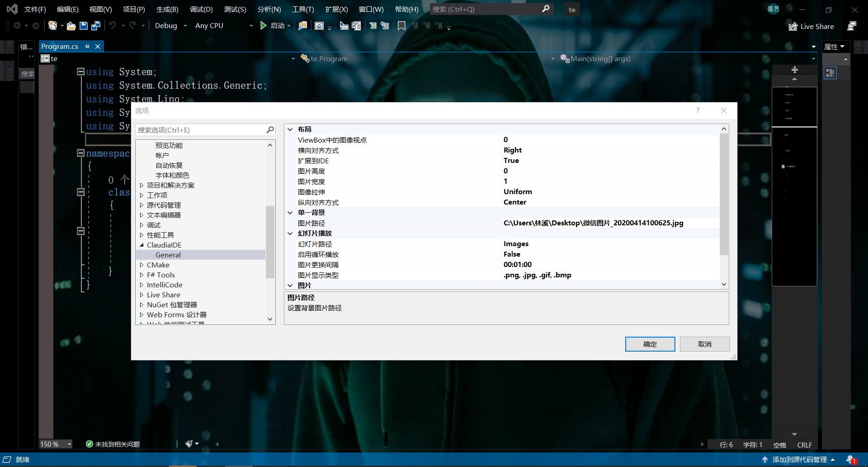Open the 工具(T) menu

(x=303, y=9)
